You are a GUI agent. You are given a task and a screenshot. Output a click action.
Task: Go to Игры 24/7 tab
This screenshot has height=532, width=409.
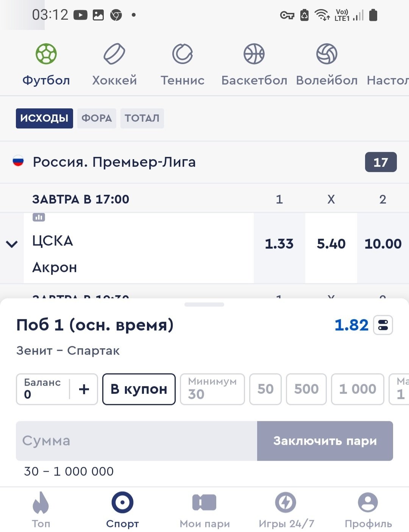point(286,503)
